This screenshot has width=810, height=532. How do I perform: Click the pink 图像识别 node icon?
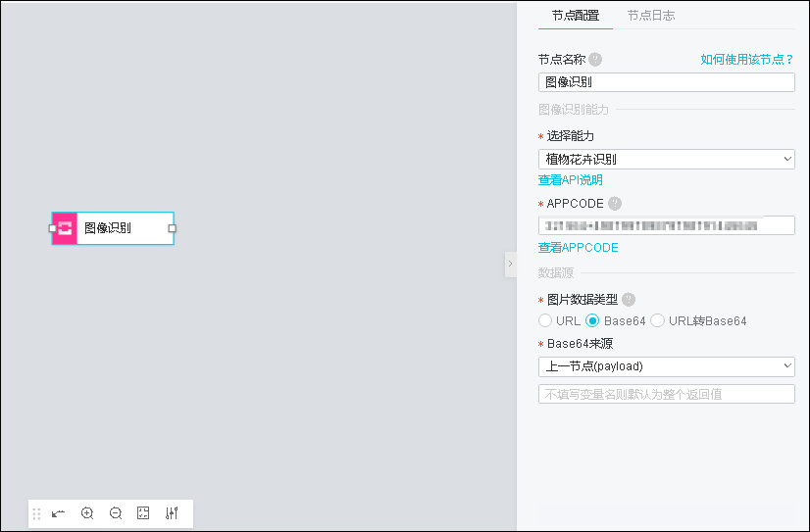point(65,228)
